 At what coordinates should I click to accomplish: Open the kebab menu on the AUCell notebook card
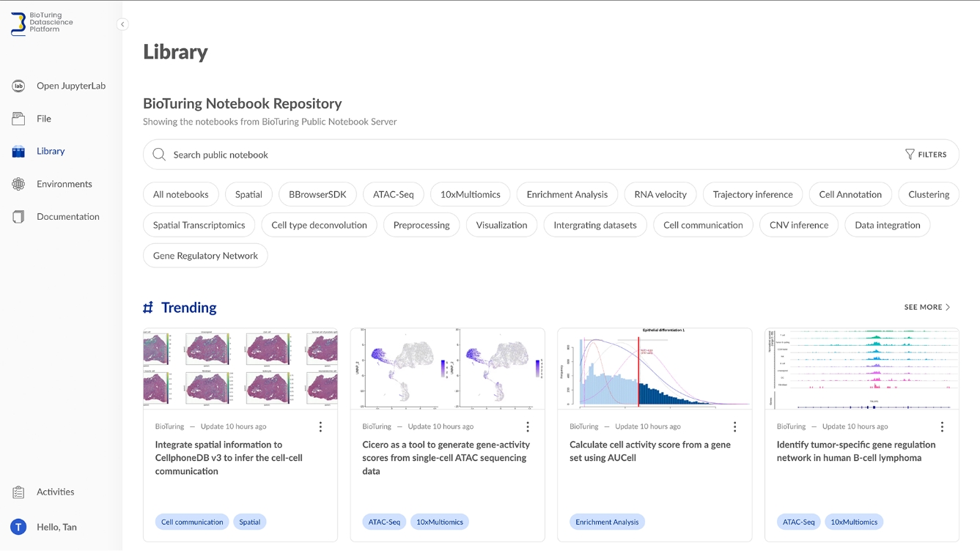(x=735, y=426)
